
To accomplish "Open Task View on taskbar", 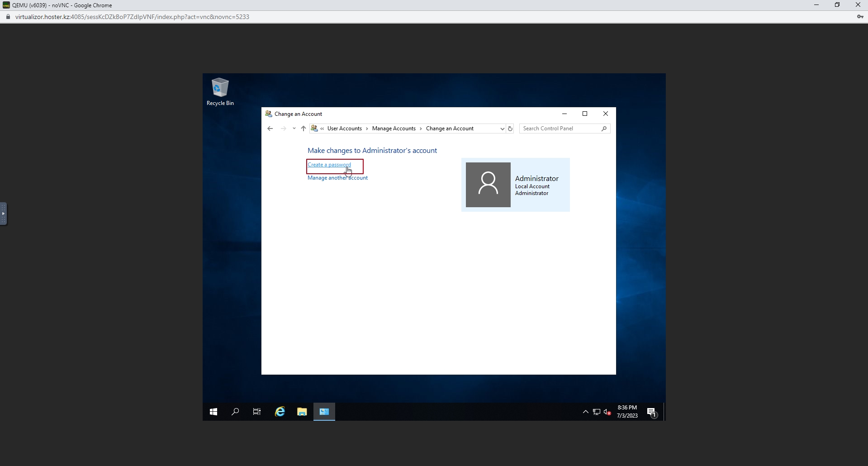I will point(257,412).
